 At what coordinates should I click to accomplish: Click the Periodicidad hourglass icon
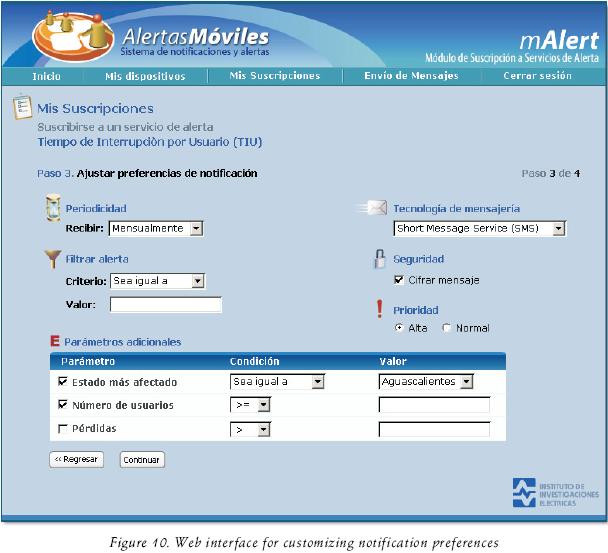click(x=53, y=209)
